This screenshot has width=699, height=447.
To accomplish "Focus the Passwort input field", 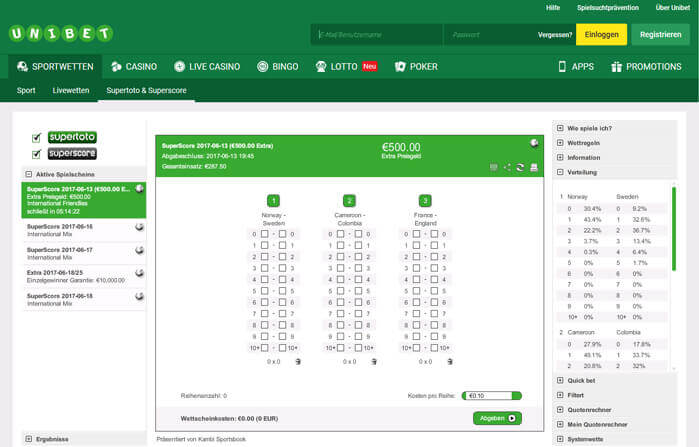I will (x=490, y=35).
